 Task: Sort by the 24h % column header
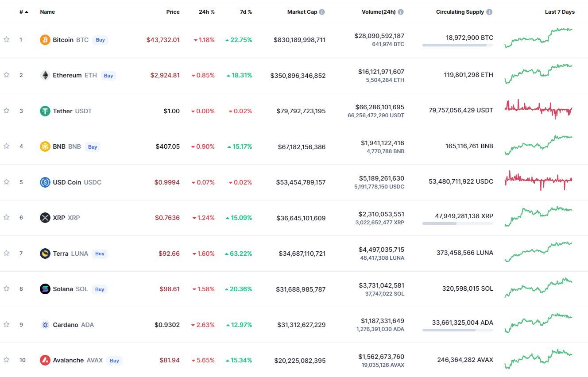pyautogui.click(x=207, y=12)
